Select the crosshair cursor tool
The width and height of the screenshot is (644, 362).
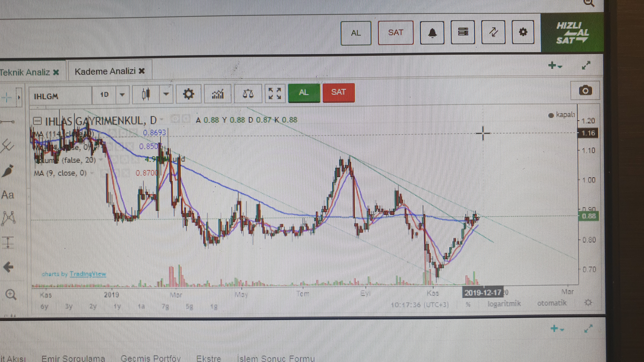(7, 98)
